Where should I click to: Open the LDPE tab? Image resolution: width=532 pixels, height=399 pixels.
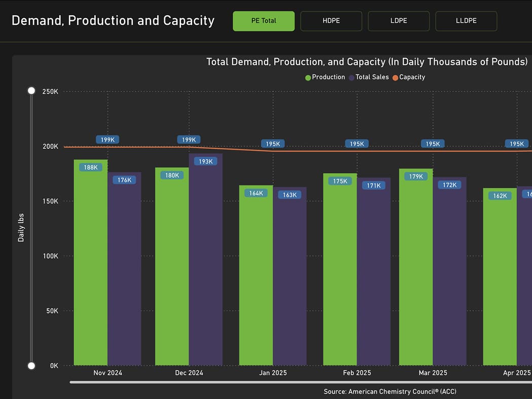click(398, 21)
